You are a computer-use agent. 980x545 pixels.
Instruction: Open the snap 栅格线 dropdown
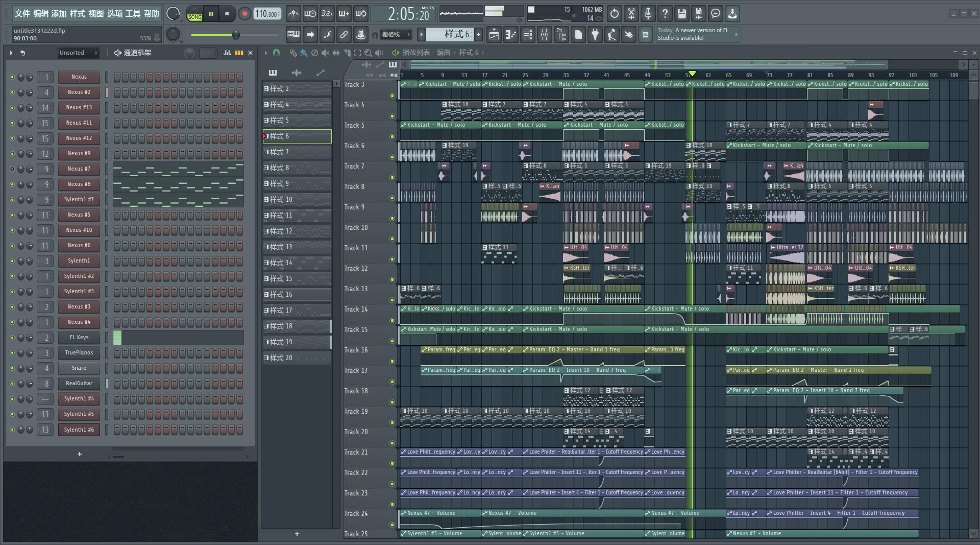point(396,35)
